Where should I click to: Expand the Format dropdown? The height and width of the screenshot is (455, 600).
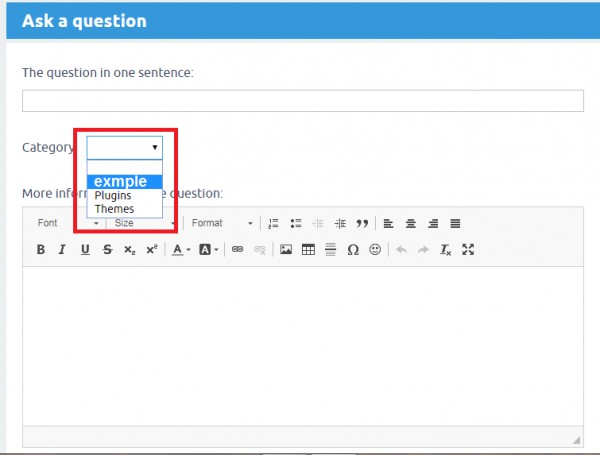tap(222, 223)
